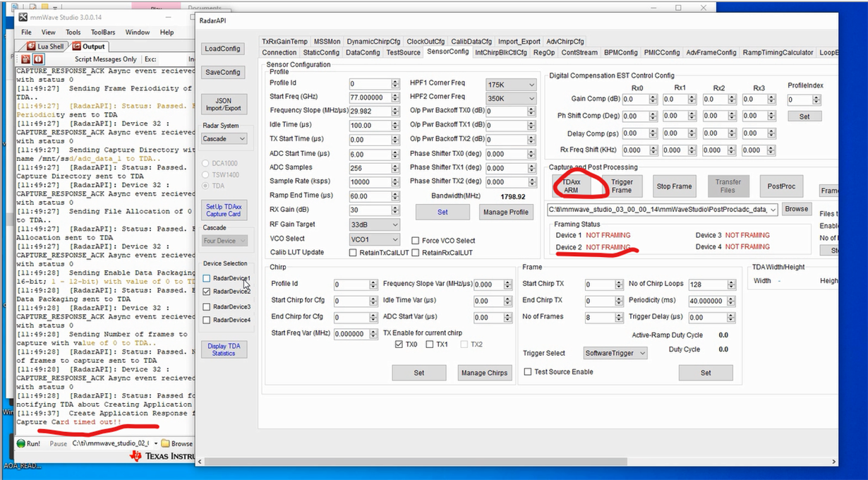
Task: Click the Stop Frame button
Action: coord(674,186)
